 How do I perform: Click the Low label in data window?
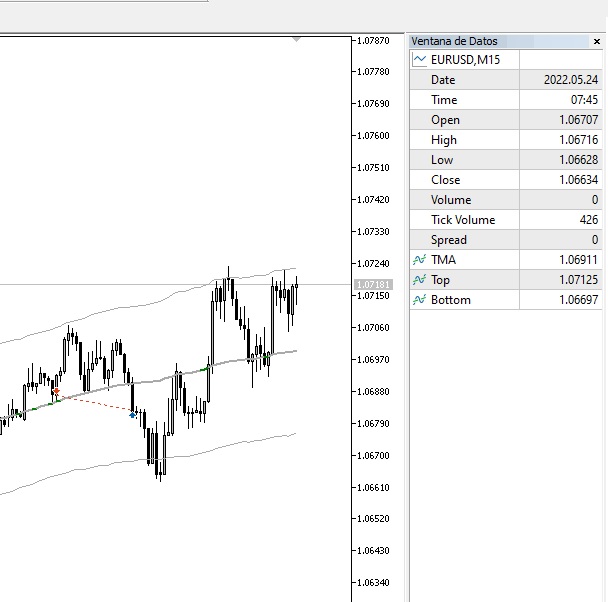tap(442, 160)
